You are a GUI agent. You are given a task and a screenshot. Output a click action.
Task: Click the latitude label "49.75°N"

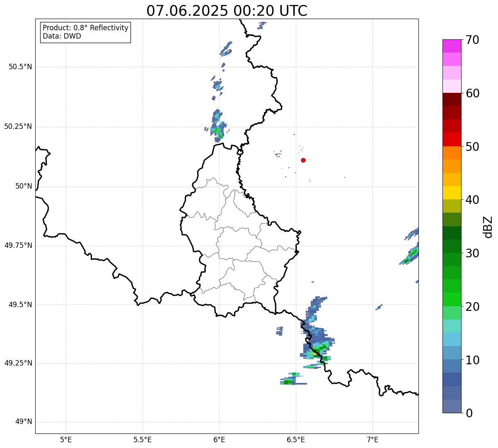click(x=18, y=245)
